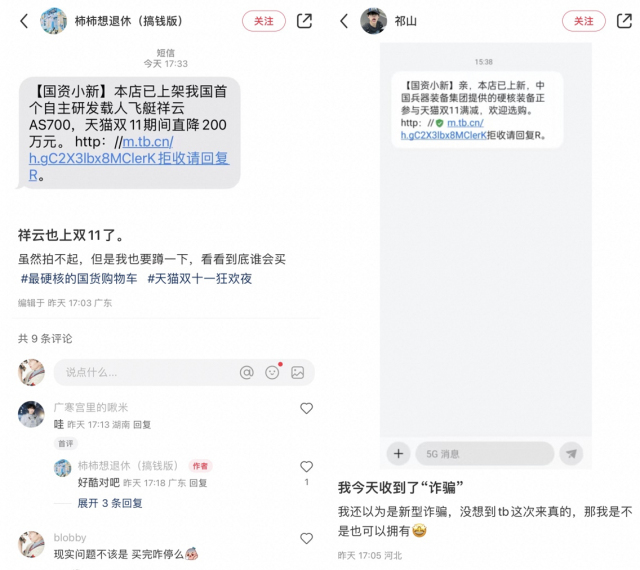Expand 展开 3 条回复
The image size is (640, 570).
(x=110, y=503)
